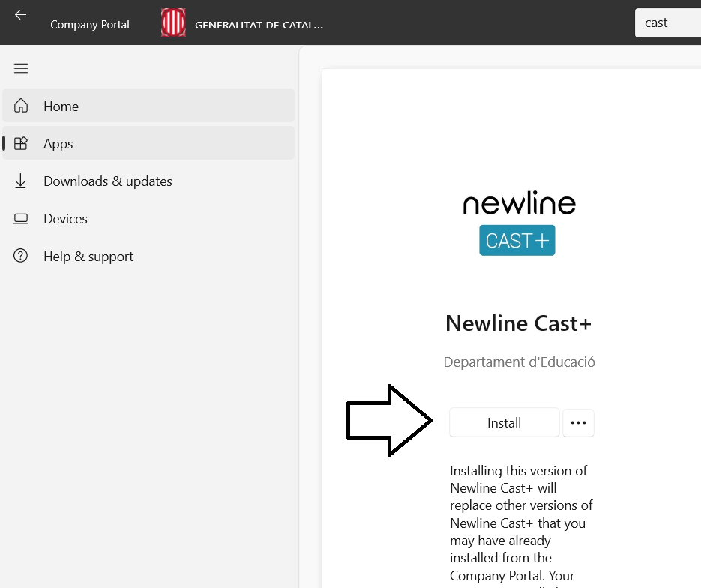Toggle the hamburger navigation menu
Screen dimensions: 701x588
[21, 68]
